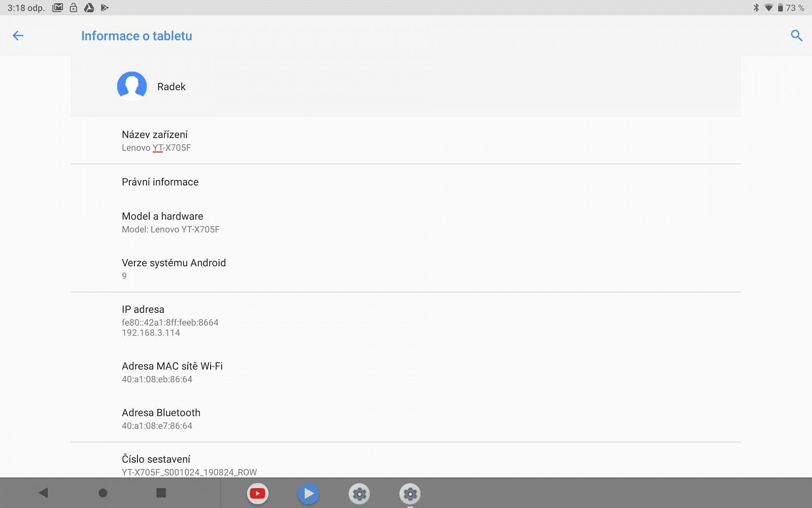Tap build YT-X705F_S001024_190824_ROW
The height and width of the screenshot is (508, 812).
pos(189,472)
